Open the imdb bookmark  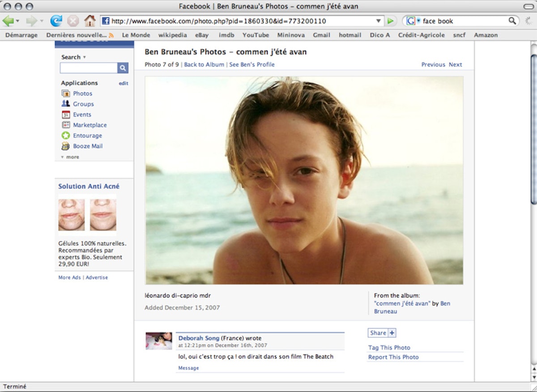226,35
